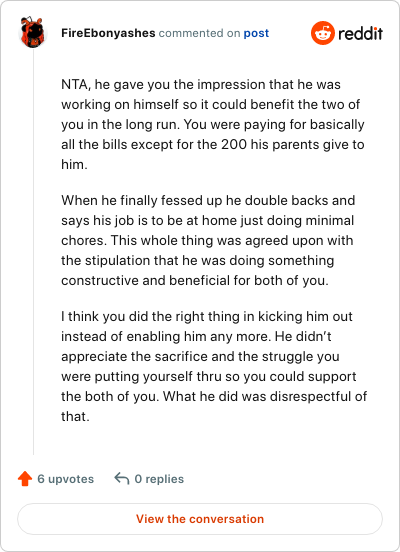This screenshot has width=400, height=552.
Task: Open "View the conversation" button
Action: (x=200, y=519)
